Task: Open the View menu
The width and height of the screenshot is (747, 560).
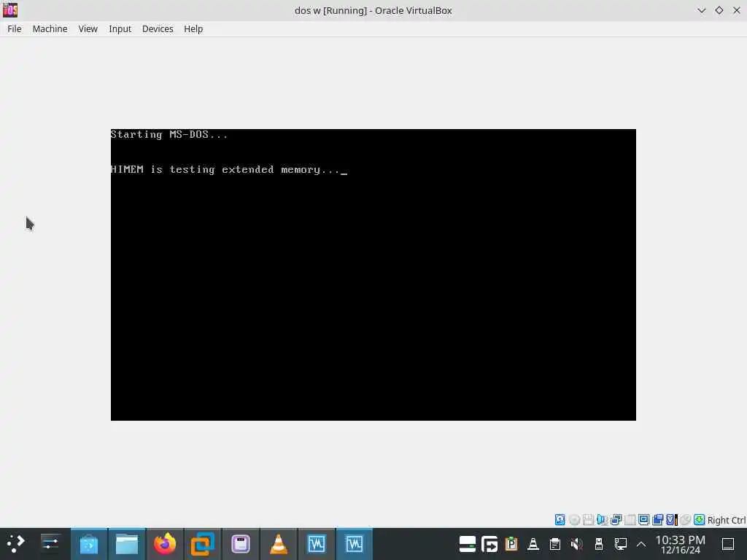Action: 88,28
